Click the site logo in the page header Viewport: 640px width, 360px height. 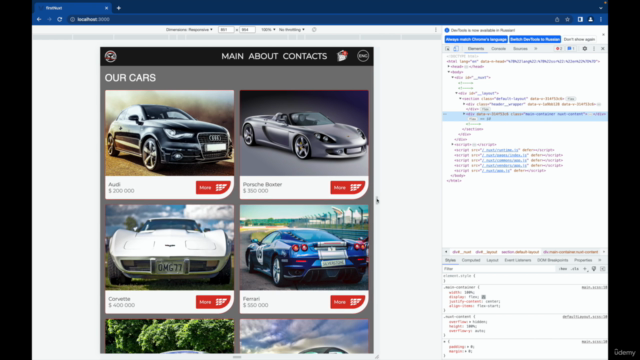pos(111,56)
